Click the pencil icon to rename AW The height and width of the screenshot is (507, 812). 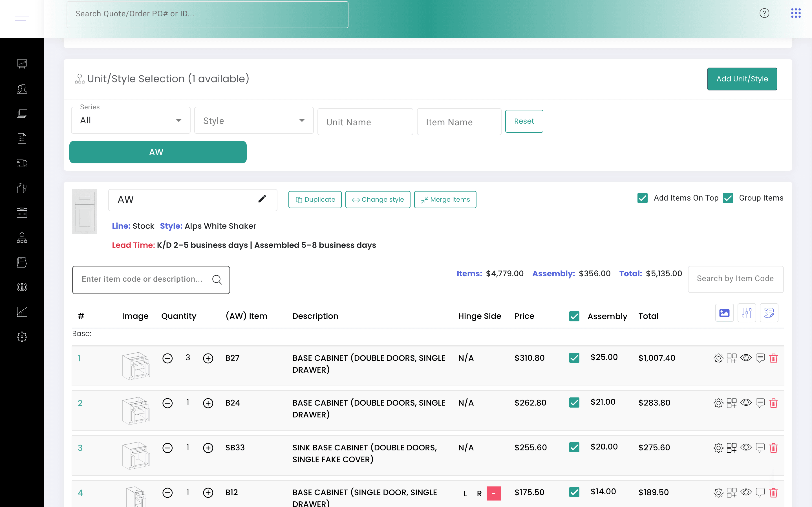click(x=262, y=199)
